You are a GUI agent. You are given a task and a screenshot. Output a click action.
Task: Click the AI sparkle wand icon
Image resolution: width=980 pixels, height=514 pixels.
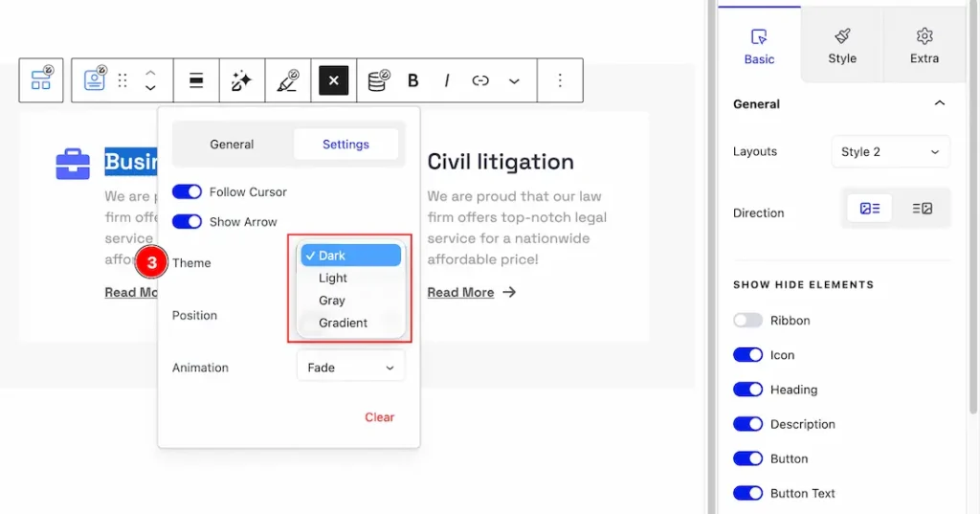coord(241,80)
